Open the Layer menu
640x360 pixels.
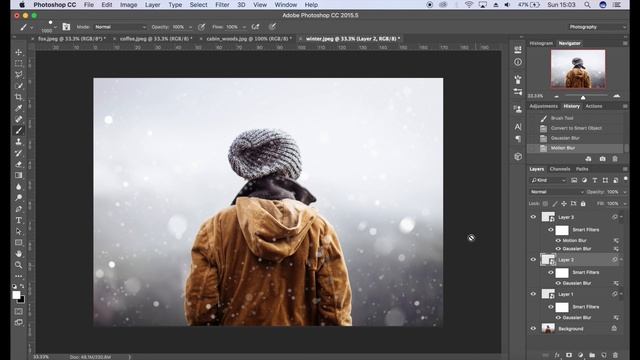click(x=152, y=5)
